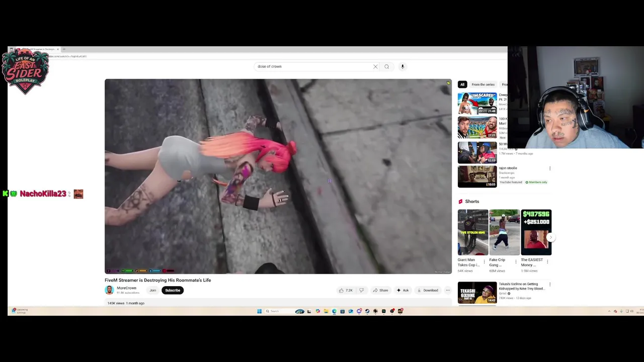Screen dimensions: 644x362
Task: Like the video with thumbs-up 7.2K
Action: pyautogui.click(x=346, y=290)
